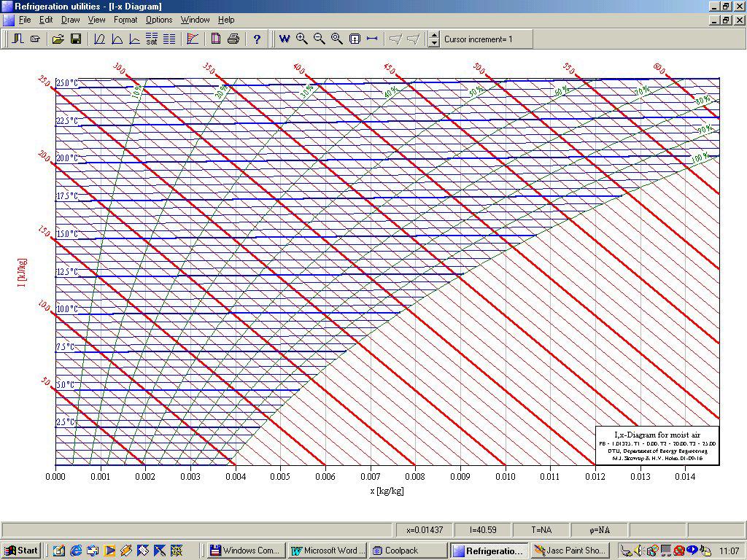Click the x=0.01437 status bar field
This screenshot has width=747, height=560.
click(424, 530)
